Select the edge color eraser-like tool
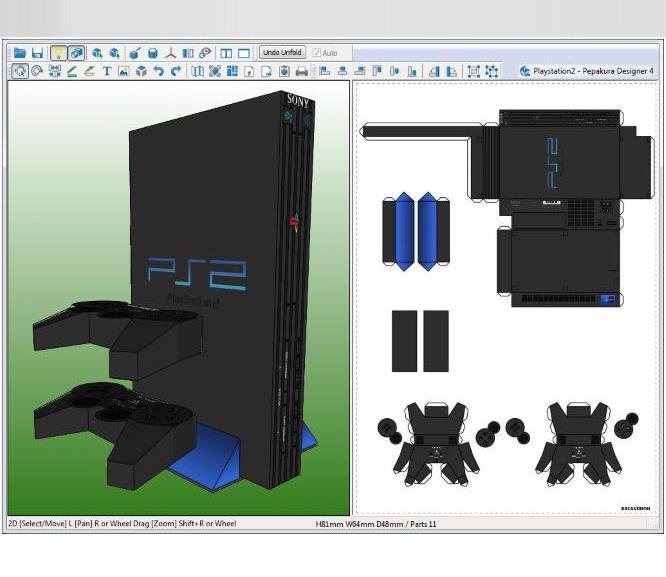 tap(89, 71)
